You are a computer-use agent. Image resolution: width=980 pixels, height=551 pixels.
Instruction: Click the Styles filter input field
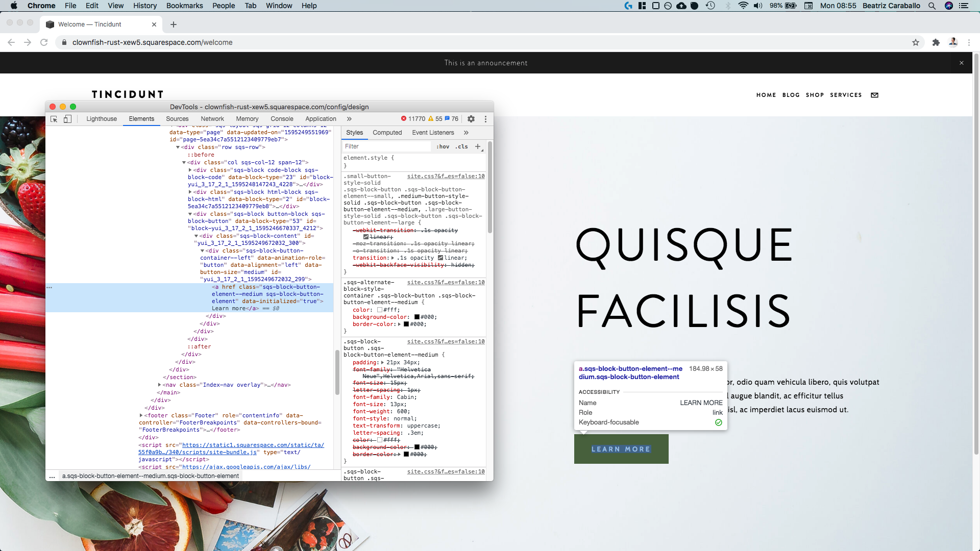pos(386,146)
